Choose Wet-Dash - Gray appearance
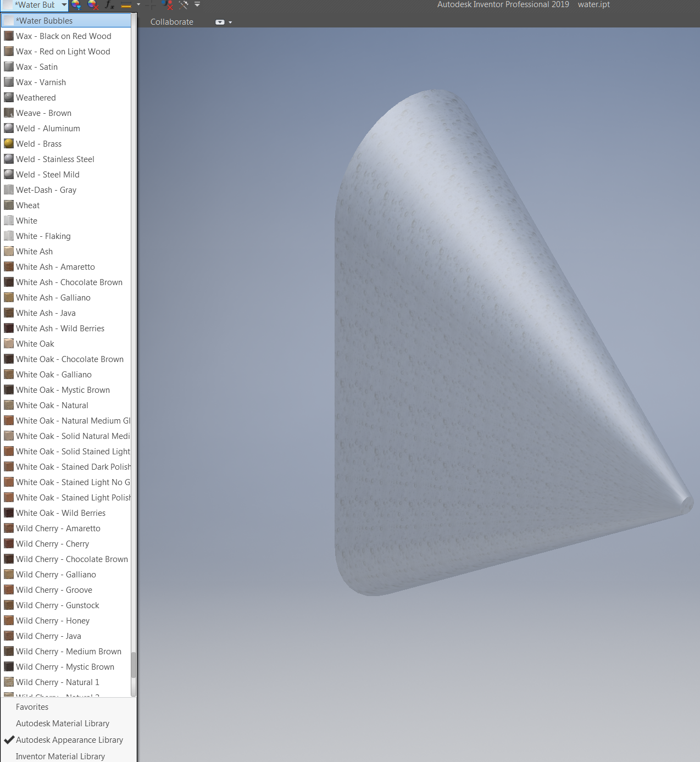Viewport: 700px width, 762px height. point(66,190)
